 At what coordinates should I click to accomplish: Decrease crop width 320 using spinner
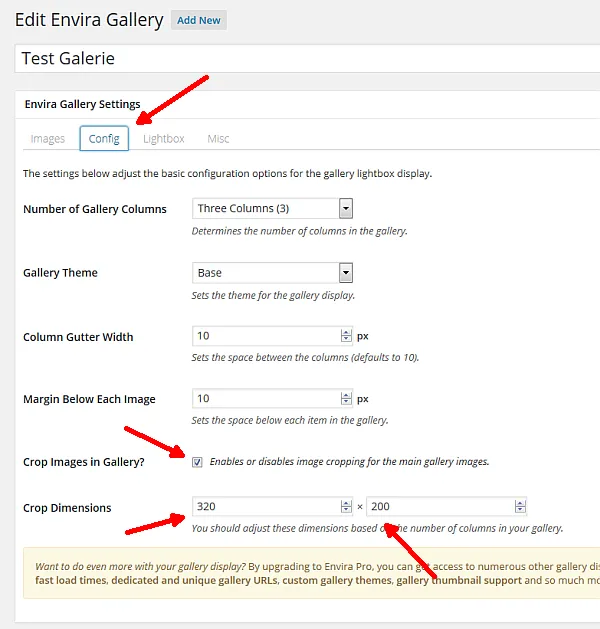pos(346,509)
